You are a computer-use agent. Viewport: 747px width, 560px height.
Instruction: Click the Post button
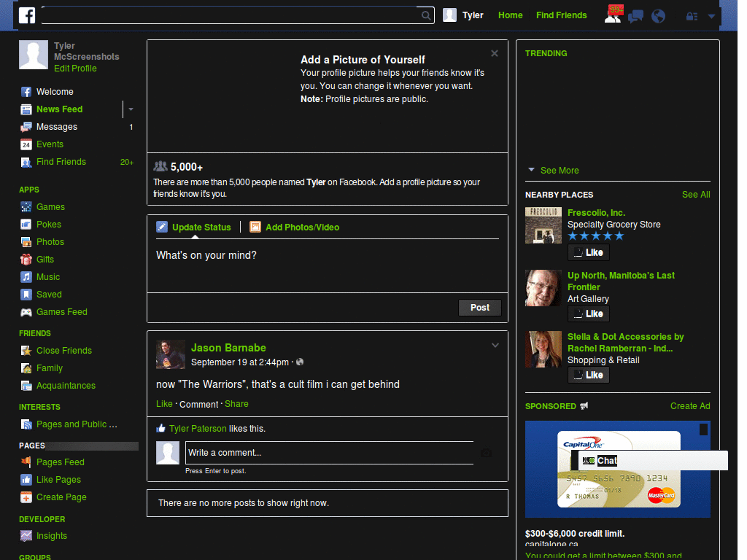[x=480, y=308]
